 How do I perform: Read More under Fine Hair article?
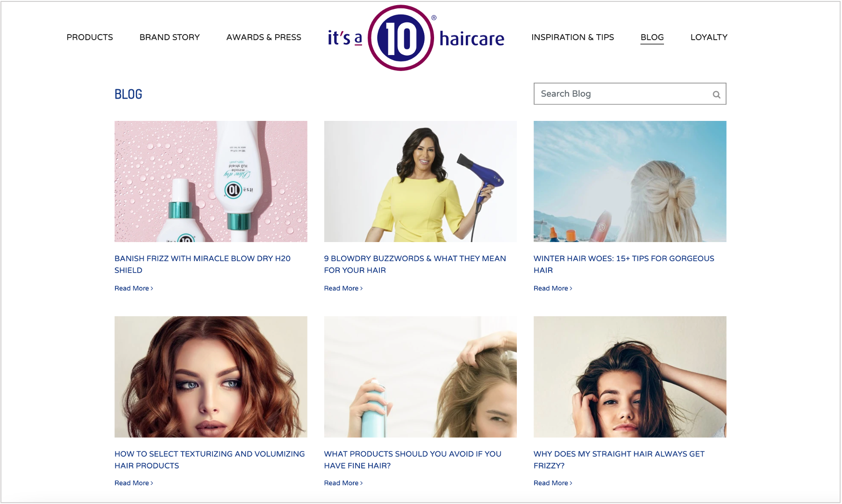pyautogui.click(x=343, y=483)
